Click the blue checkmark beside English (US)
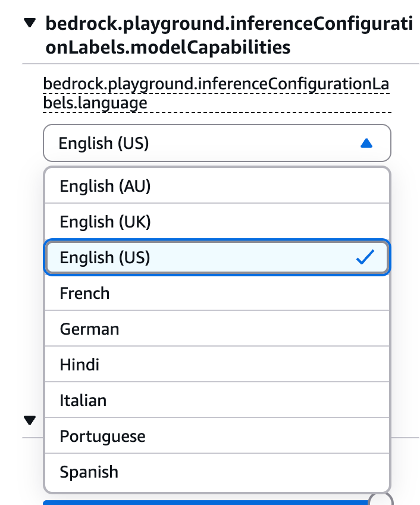Image resolution: width=420 pixels, height=505 pixels. coord(364,257)
